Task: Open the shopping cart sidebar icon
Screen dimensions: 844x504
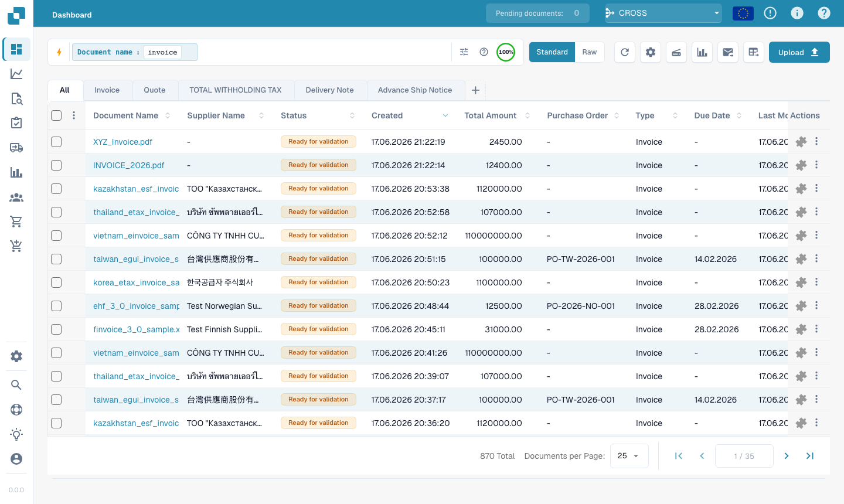Action: pyautogui.click(x=16, y=222)
